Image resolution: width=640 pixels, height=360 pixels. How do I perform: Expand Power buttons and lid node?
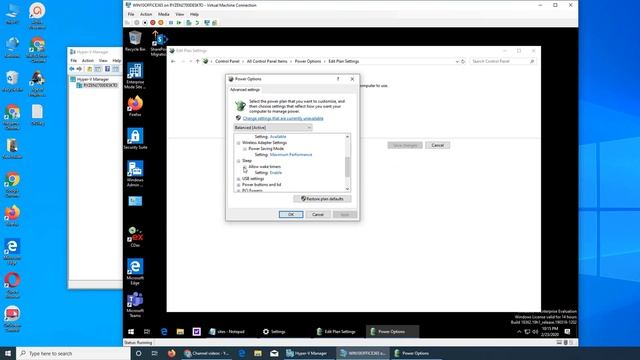[x=239, y=185]
